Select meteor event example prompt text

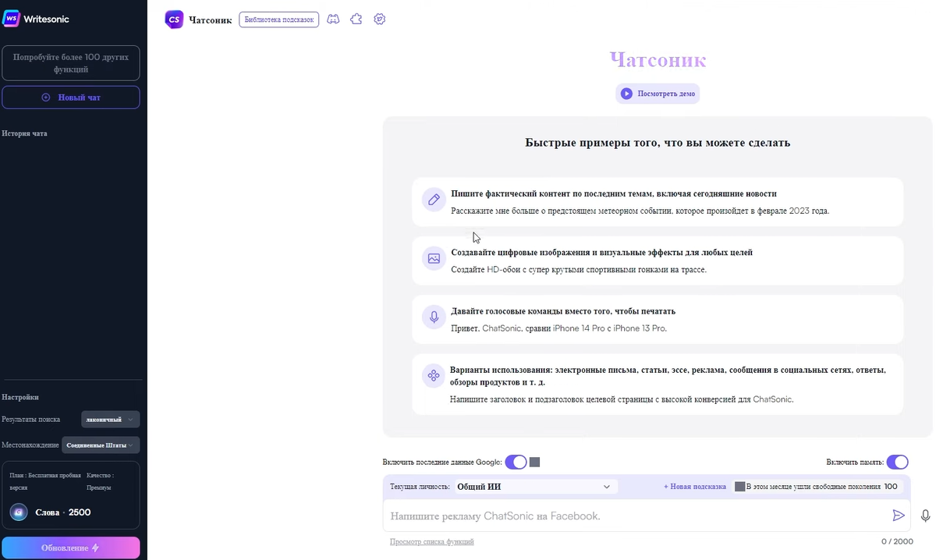coord(640,211)
